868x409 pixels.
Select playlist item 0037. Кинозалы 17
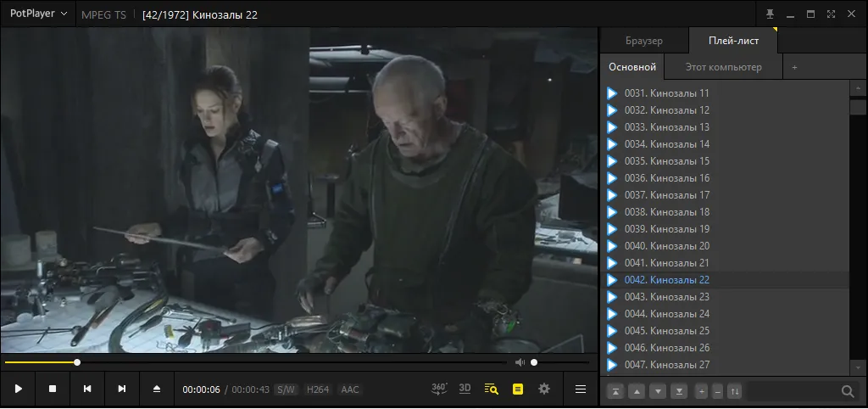[x=725, y=195]
